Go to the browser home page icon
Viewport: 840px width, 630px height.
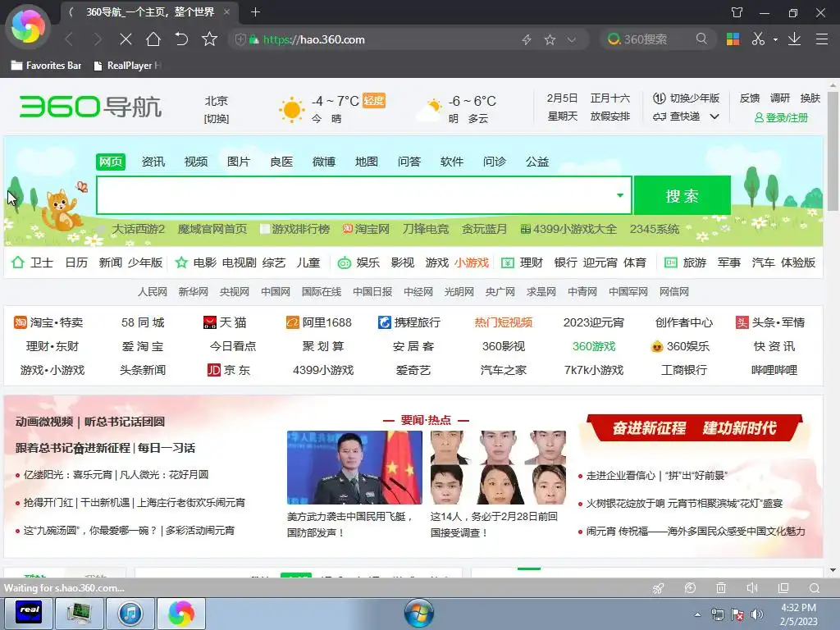pos(153,39)
